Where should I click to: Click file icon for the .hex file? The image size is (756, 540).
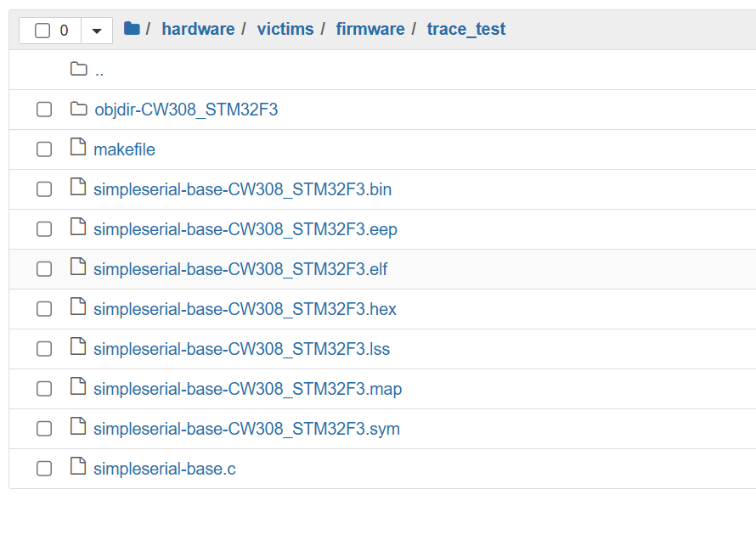78,307
